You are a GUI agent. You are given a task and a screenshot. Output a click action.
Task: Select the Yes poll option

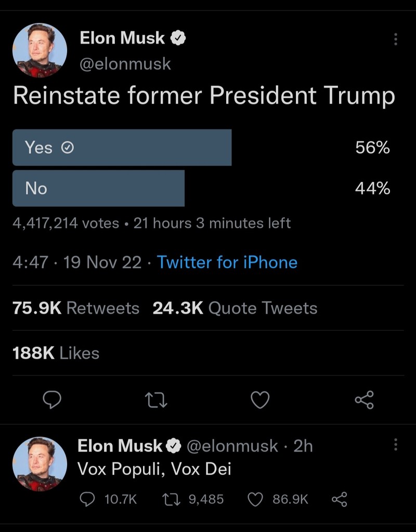(122, 148)
